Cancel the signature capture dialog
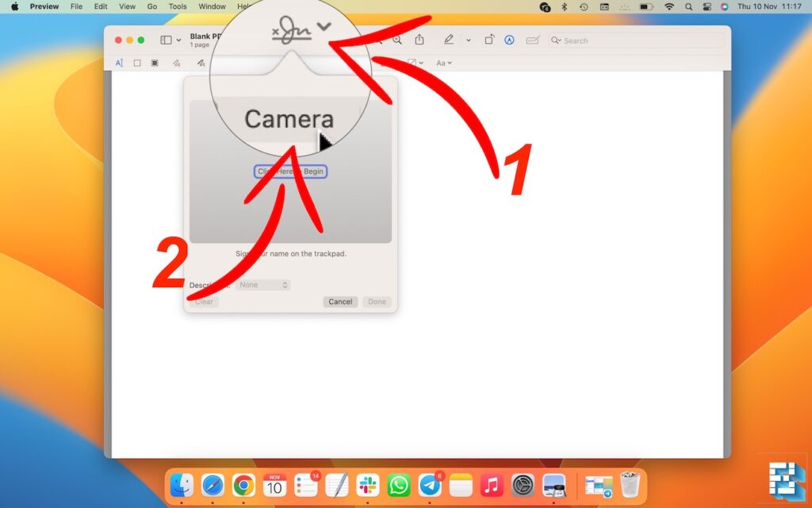The image size is (812, 508). coord(339,302)
